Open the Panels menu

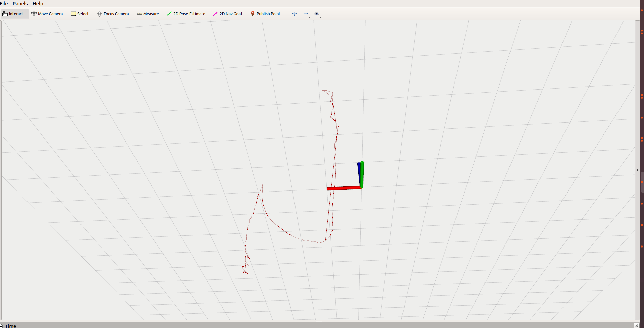click(20, 4)
